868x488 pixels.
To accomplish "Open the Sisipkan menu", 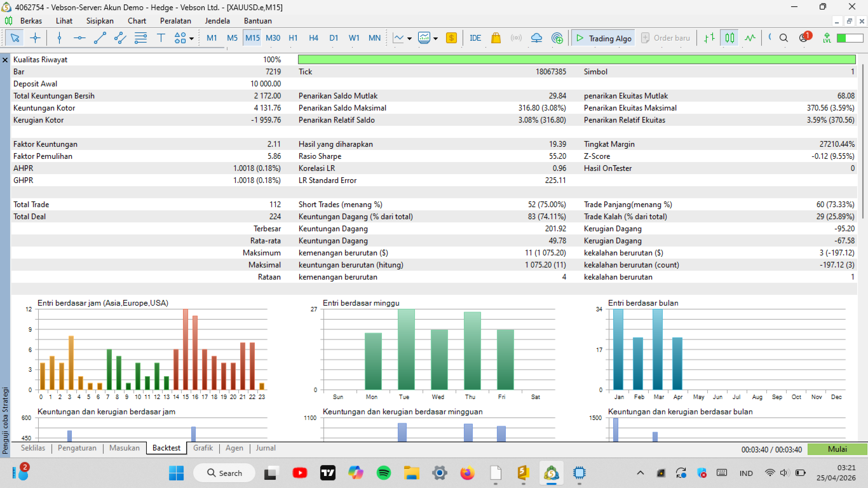I will tap(100, 20).
